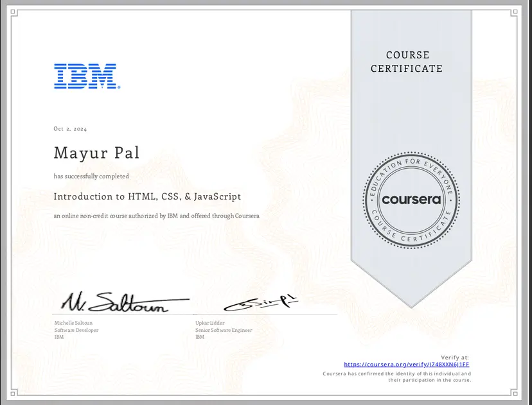Image resolution: width=532 pixels, height=405 pixels.
Task: Click the Verify at label
Action: pyautogui.click(x=454, y=357)
